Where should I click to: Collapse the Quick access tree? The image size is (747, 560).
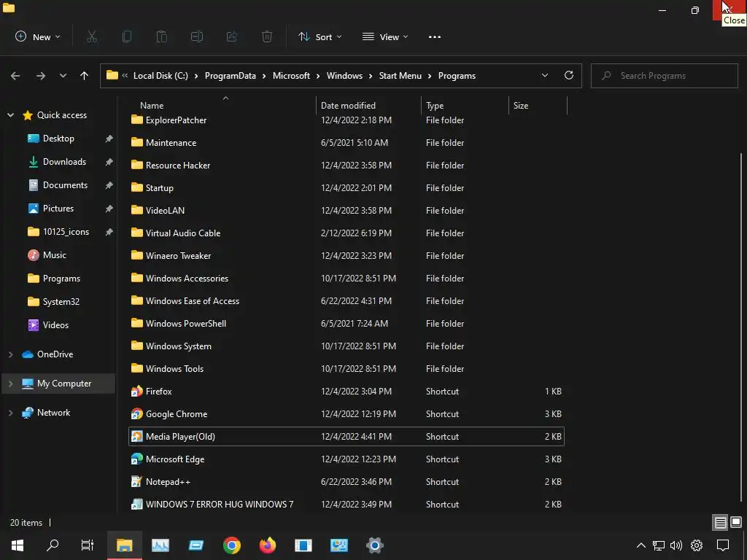(10, 115)
